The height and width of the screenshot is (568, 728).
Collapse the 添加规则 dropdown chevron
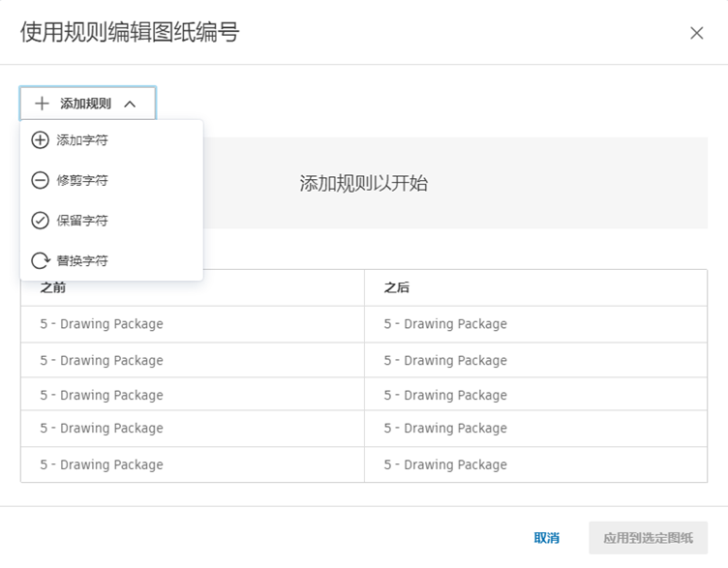131,104
